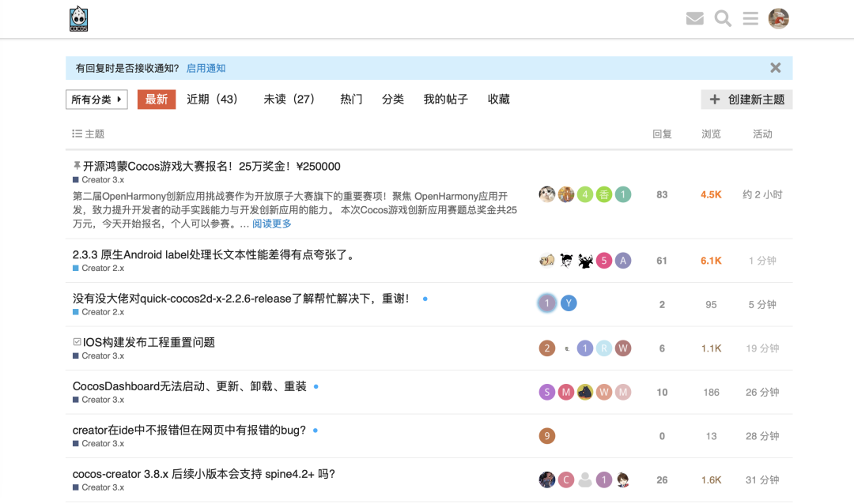This screenshot has height=504, width=854.
Task: Sort topics by 活动 column
Action: coord(762,134)
